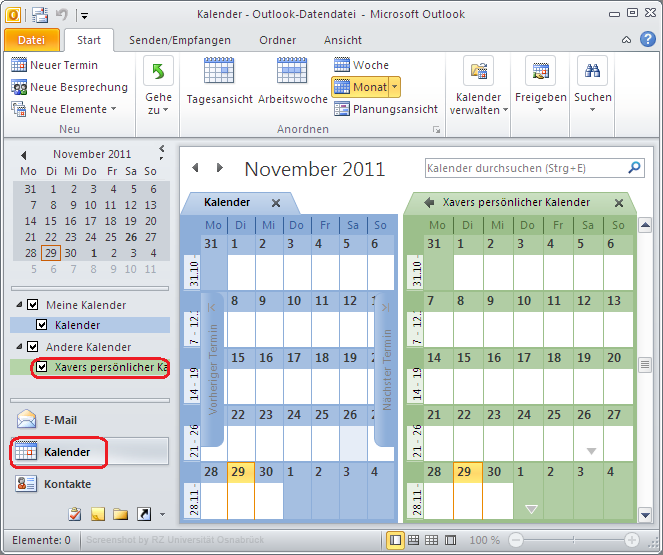Image resolution: width=663 pixels, height=555 pixels.
Task: Zoom in with the plus button
Action: click(632, 540)
